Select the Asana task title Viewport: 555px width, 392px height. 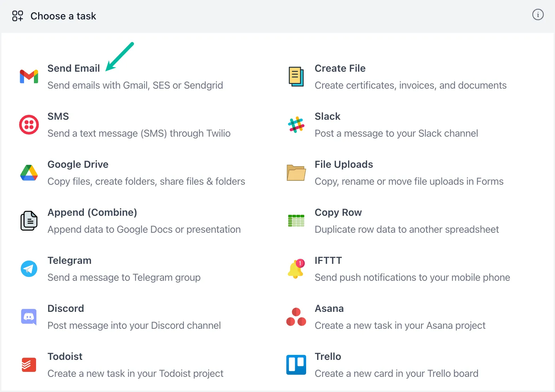(x=329, y=308)
